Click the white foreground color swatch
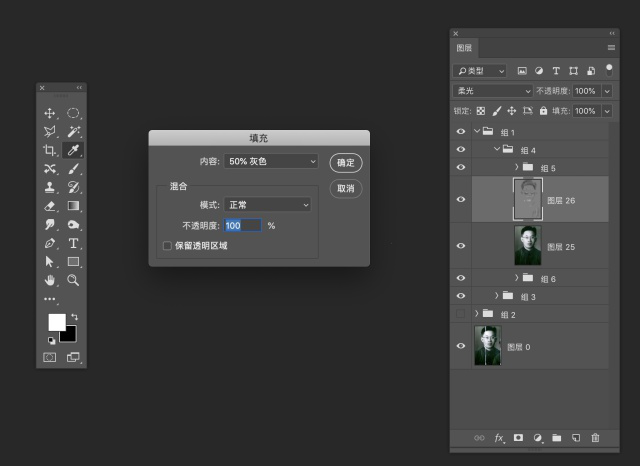This screenshot has width=640, height=466. tap(57, 322)
